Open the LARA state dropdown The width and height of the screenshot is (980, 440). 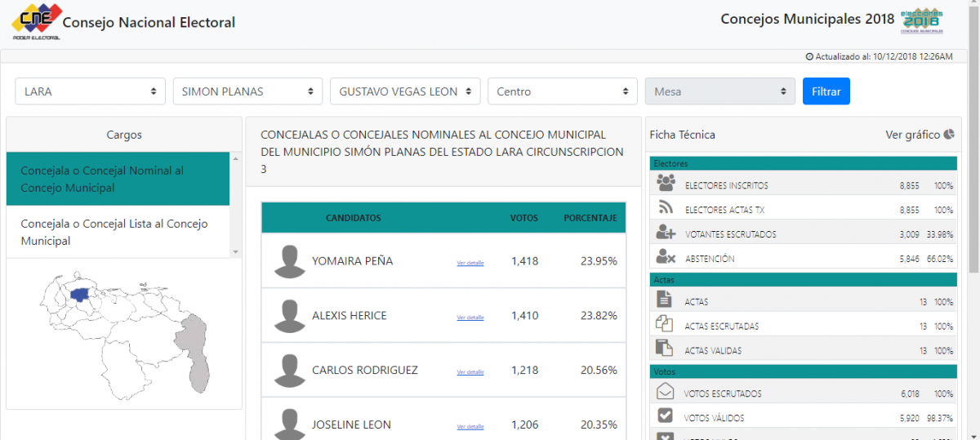tap(90, 91)
